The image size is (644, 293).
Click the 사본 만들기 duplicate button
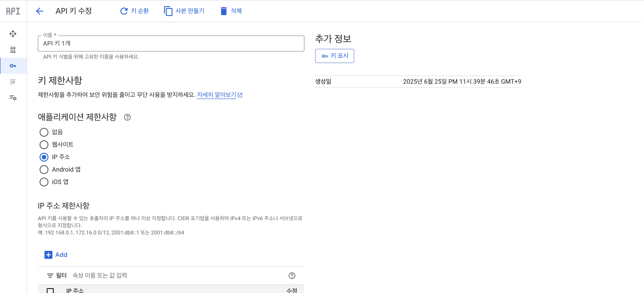[184, 11]
